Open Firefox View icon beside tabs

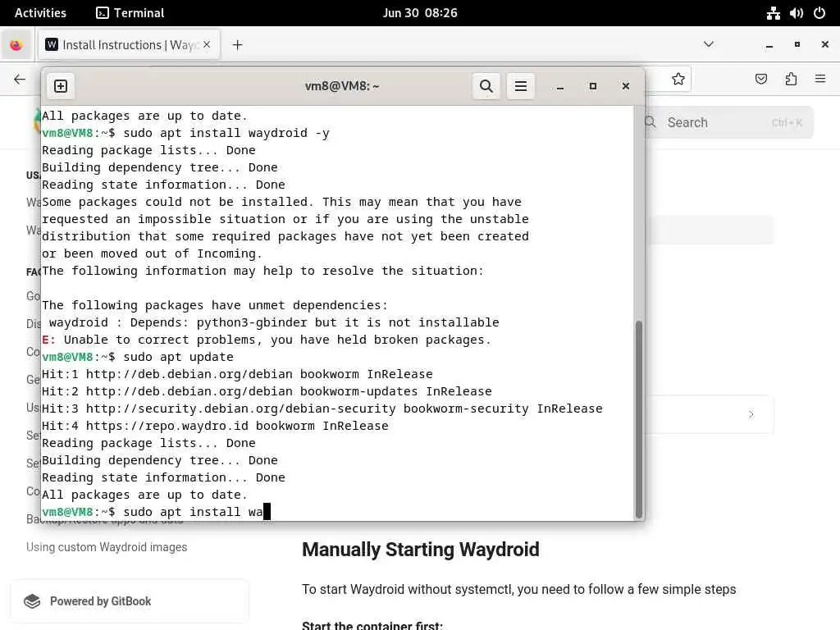tap(16, 45)
